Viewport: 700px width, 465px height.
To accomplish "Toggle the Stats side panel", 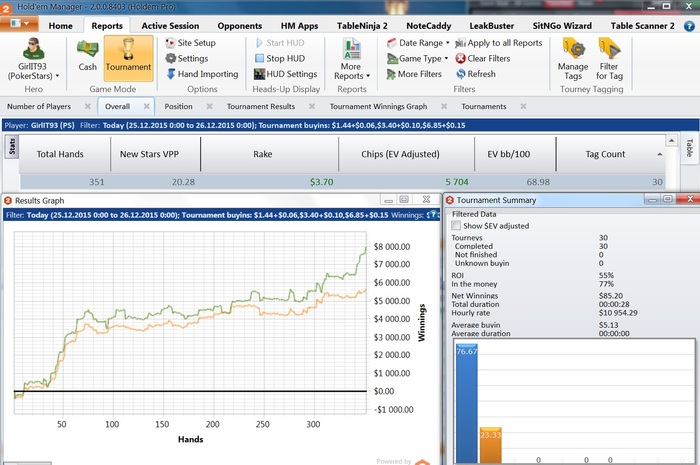I will pyautogui.click(x=12, y=146).
